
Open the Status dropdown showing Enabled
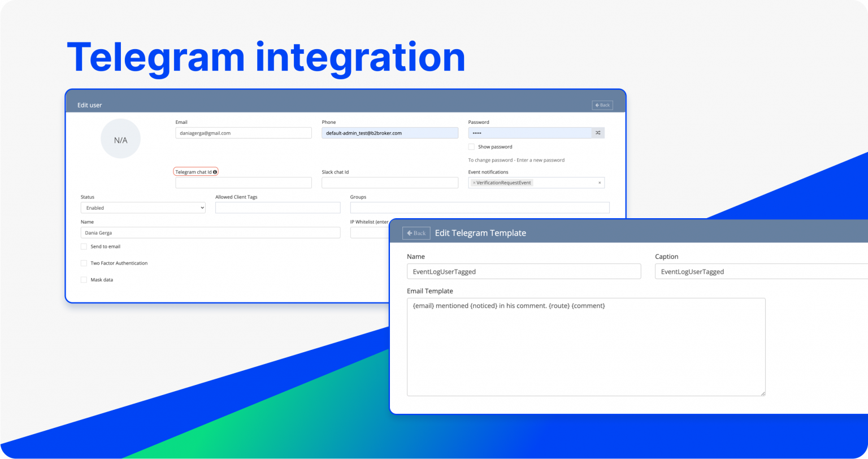[142, 207]
